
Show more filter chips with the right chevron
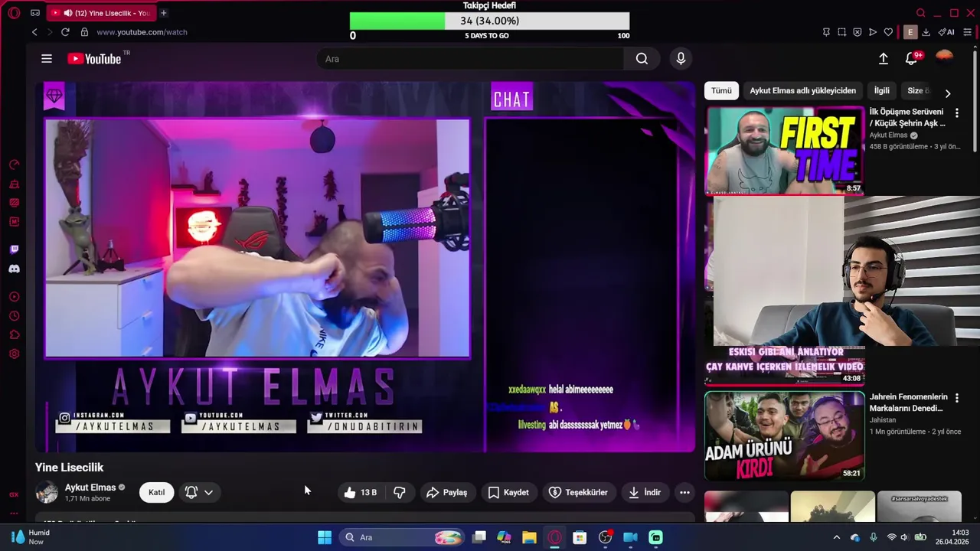point(947,93)
